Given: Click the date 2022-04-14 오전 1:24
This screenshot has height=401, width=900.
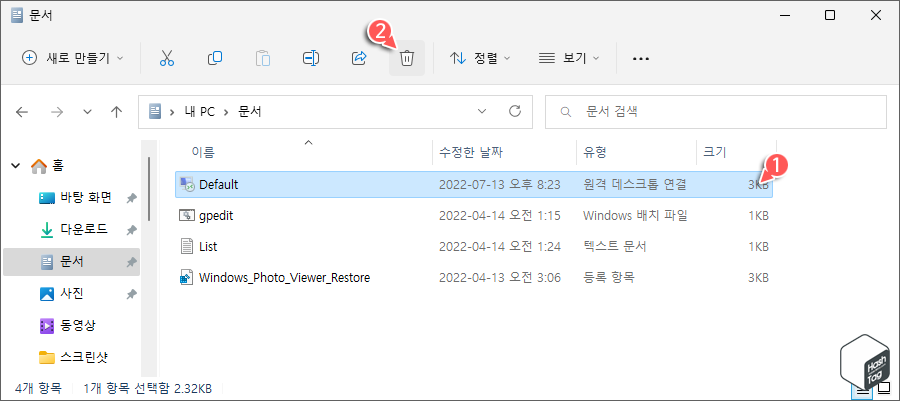Looking at the screenshot, I should [x=499, y=247].
